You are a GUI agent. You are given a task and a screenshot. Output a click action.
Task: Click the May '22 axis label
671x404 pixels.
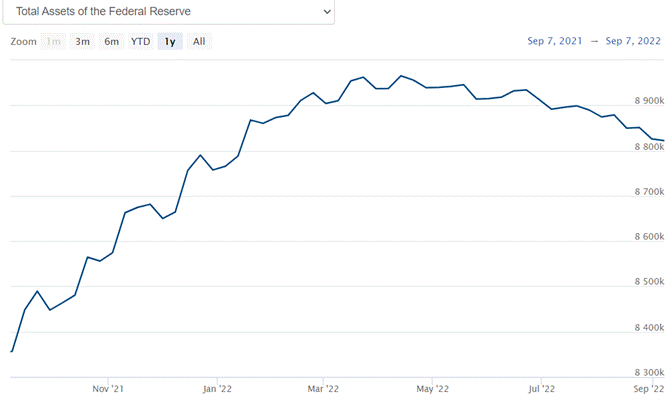click(x=432, y=389)
